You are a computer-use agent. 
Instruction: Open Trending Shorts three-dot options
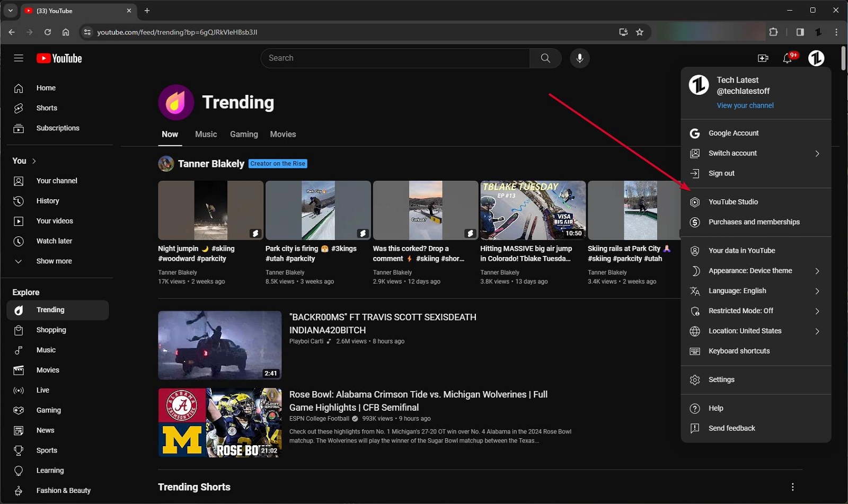click(793, 487)
